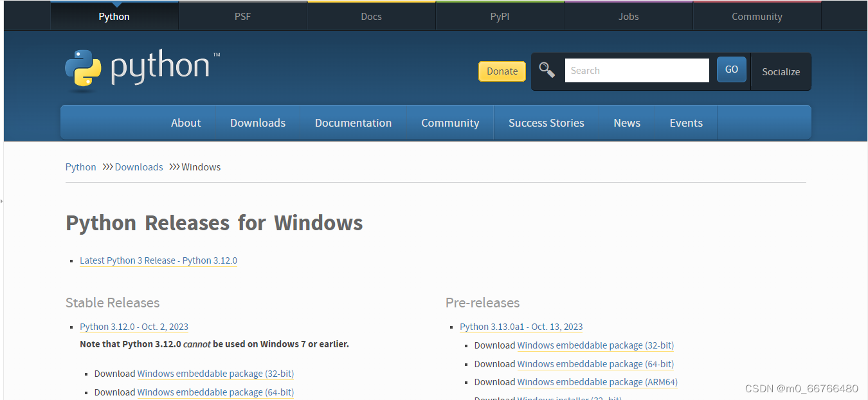Follow the Python breadcrumb link
868x400 pixels.
click(80, 167)
